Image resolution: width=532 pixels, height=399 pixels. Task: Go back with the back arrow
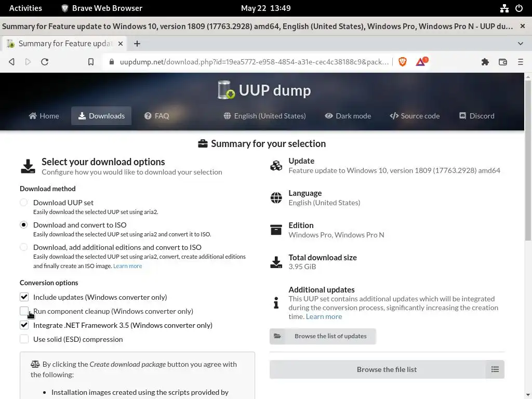point(11,62)
